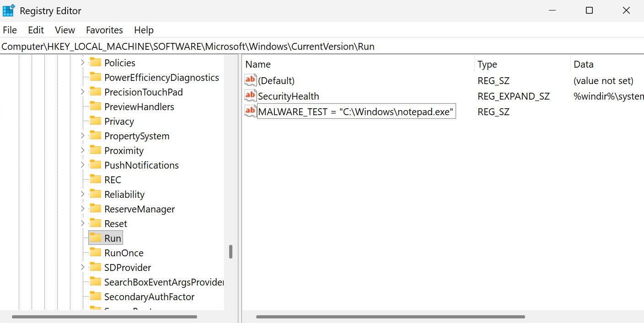Open the Edit menu
The height and width of the screenshot is (323, 644).
click(x=36, y=30)
